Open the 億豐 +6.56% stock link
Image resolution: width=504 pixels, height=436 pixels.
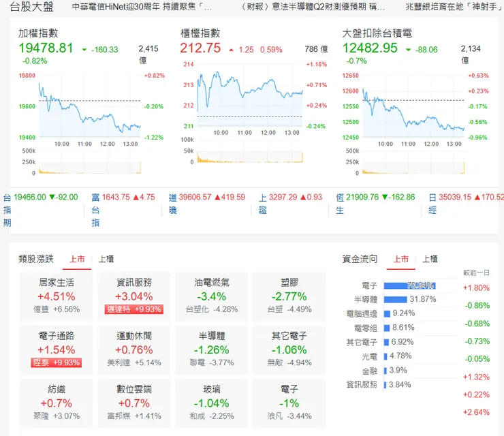(x=57, y=309)
